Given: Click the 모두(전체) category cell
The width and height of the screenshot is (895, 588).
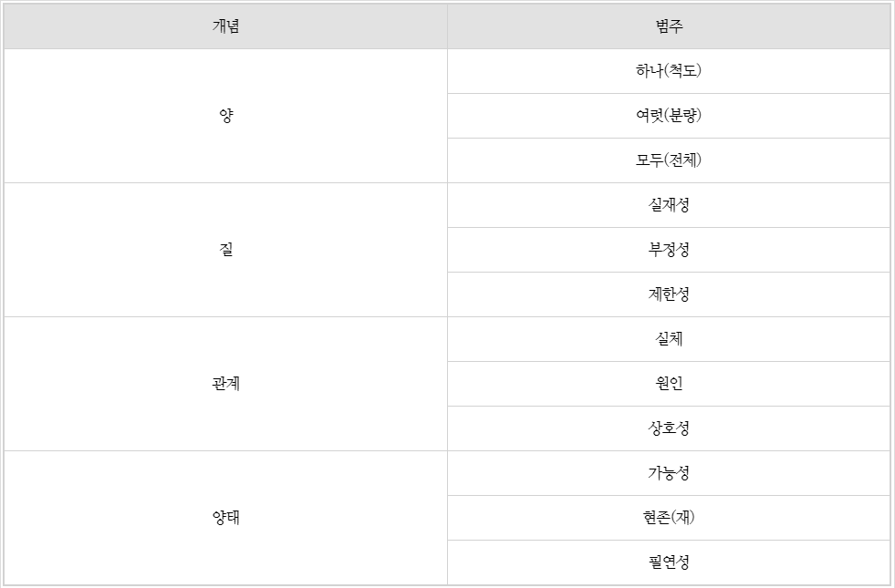Looking at the screenshot, I should (x=669, y=160).
